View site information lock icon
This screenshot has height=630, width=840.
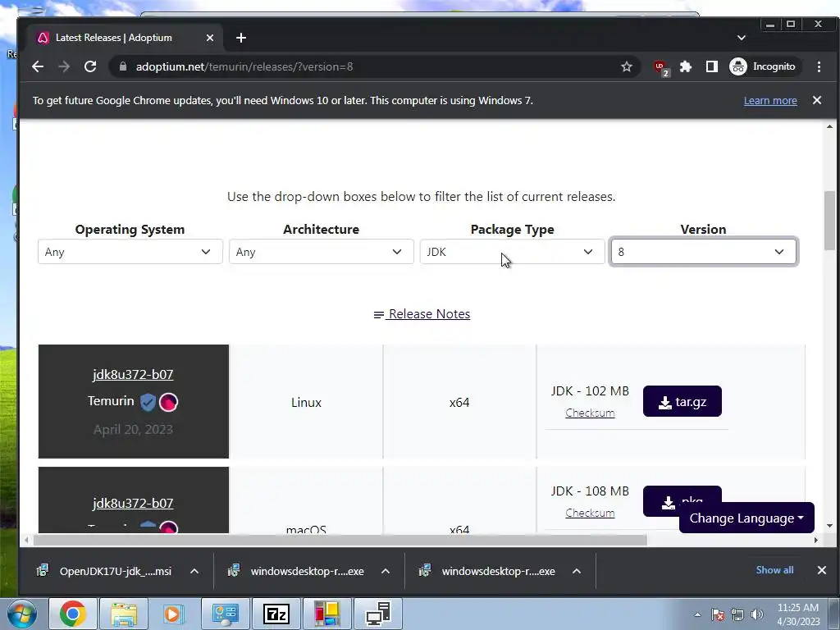pyautogui.click(x=123, y=66)
